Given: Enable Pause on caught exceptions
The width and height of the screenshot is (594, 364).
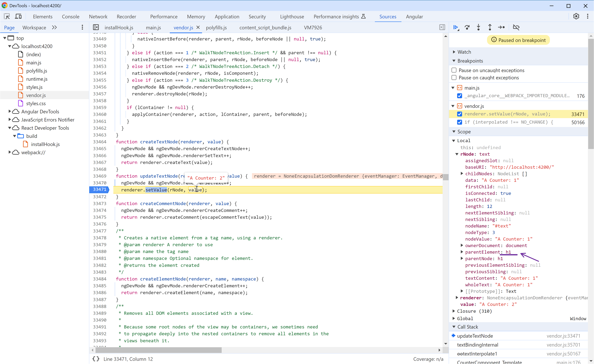Looking at the screenshot, I should point(454,78).
